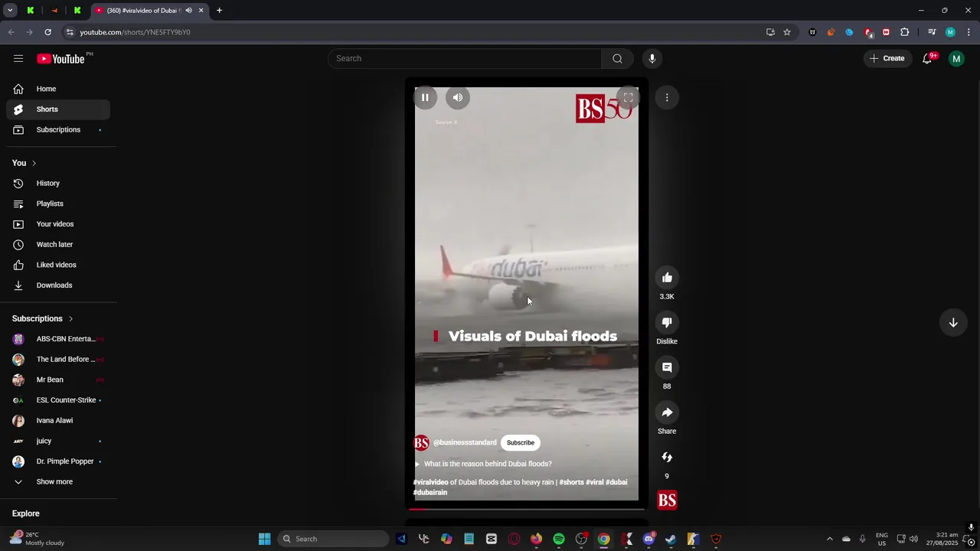Viewport: 980px width, 551px height.
Task: Subscribe to the businessstandard channel
Action: (x=521, y=442)
